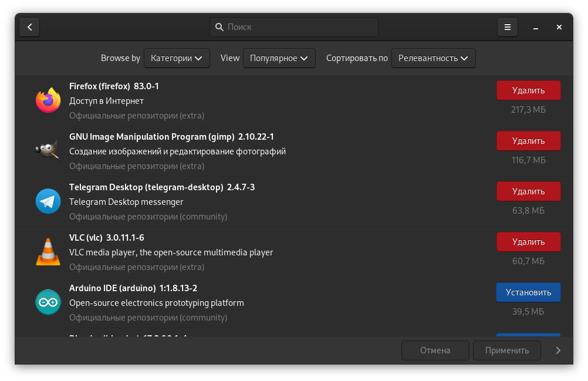Go back using the header arrow button
Viewport: 588px width, 381px height.
(29, 27)
